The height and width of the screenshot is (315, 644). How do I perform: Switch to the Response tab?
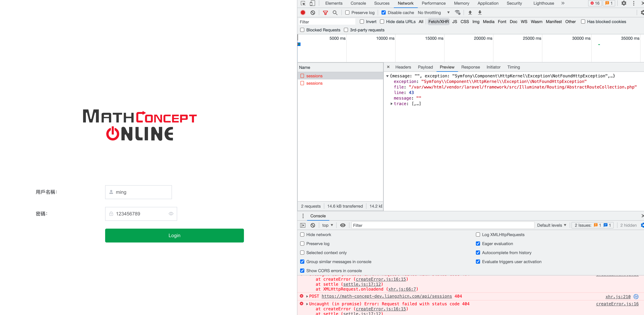[470, 67]
